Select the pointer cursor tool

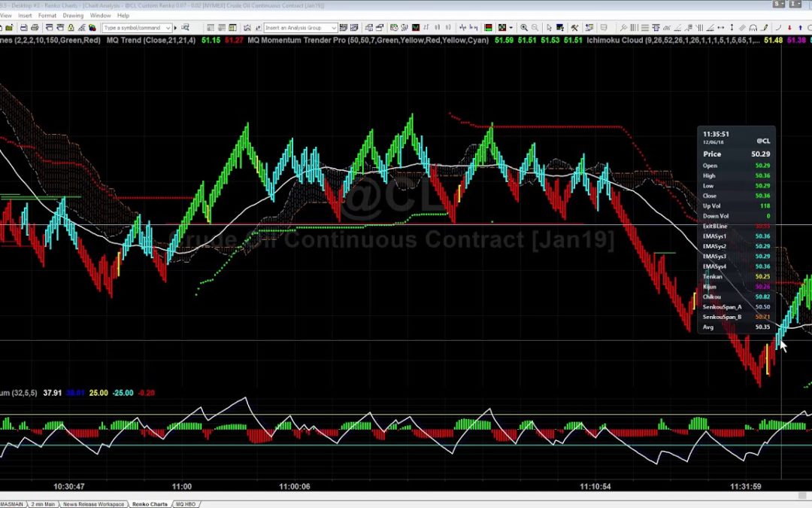click(549, 28)
